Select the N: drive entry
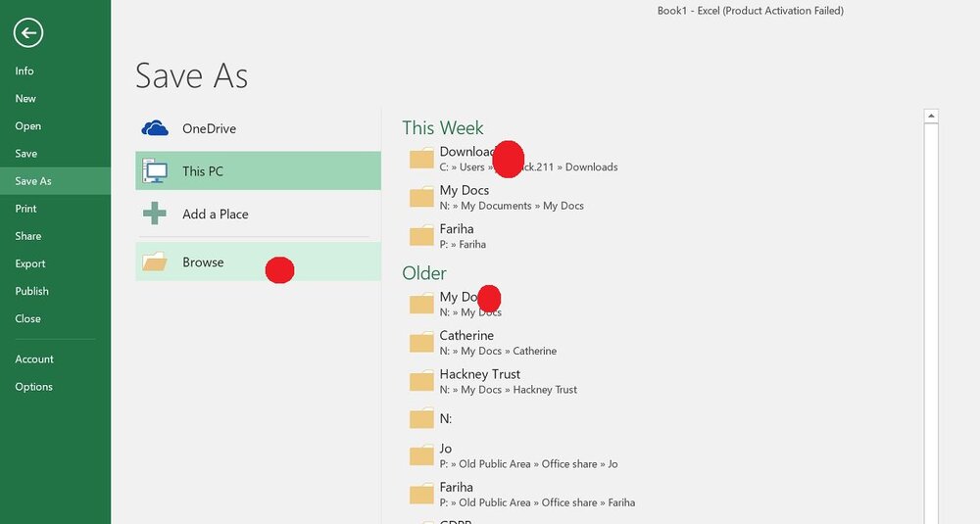 660,418
